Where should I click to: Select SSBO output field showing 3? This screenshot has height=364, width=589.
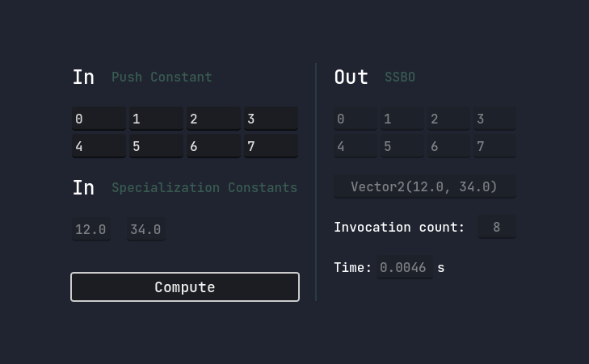494,119
